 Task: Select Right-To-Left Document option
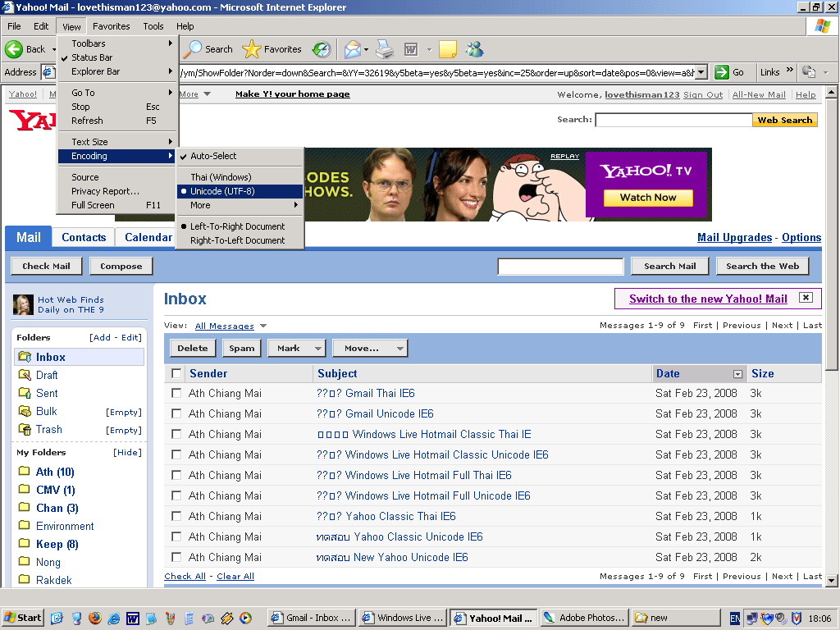[x=240, y=240]
